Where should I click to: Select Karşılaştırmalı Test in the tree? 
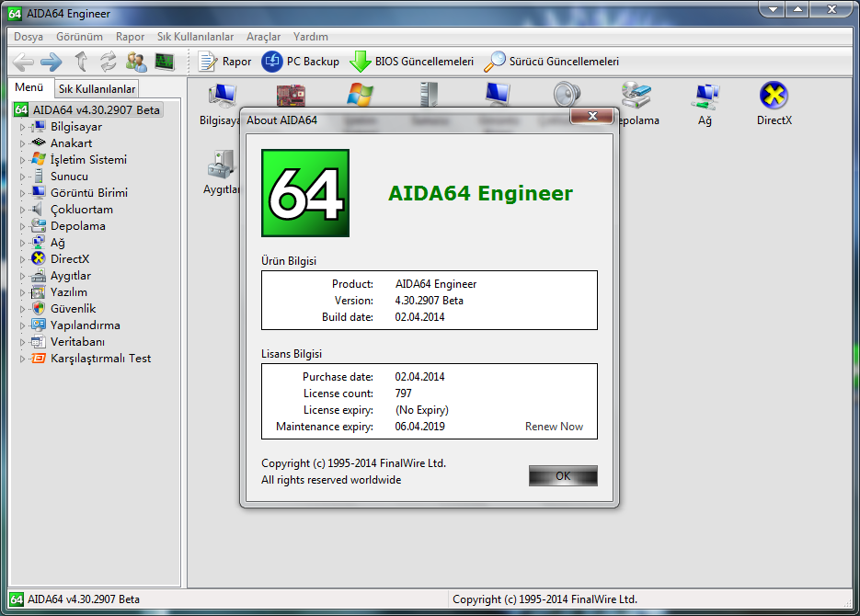[100, 359]
